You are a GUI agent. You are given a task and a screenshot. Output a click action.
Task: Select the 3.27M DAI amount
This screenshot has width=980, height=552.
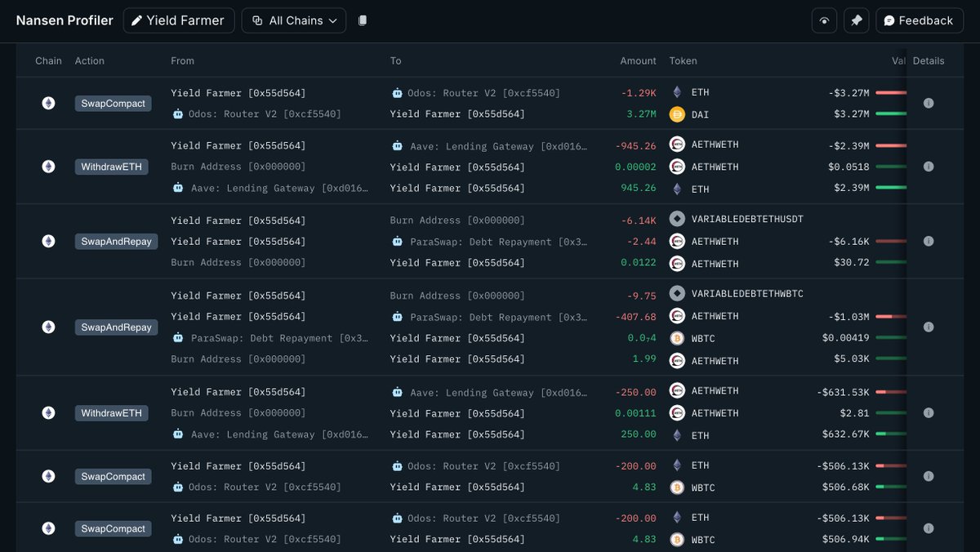(641, 114)
